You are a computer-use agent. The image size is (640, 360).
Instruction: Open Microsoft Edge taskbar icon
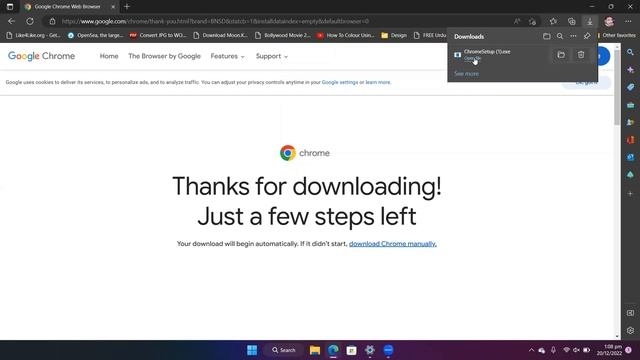coord(333,350)
